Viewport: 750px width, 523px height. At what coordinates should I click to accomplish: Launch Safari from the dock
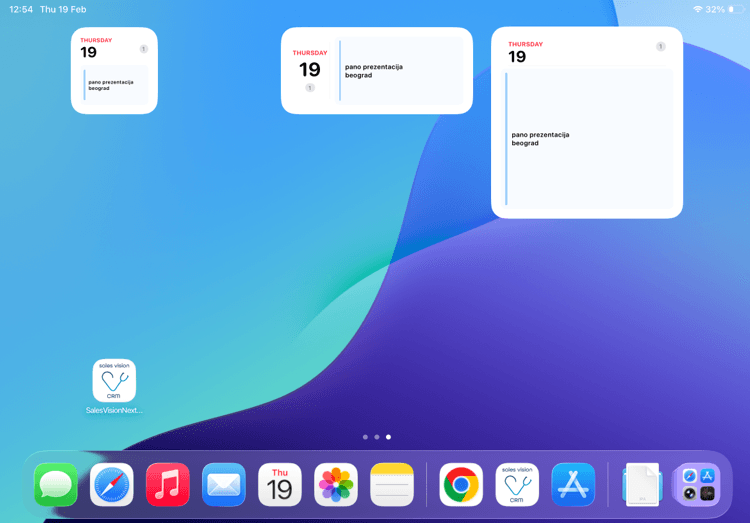click(112, 484)
